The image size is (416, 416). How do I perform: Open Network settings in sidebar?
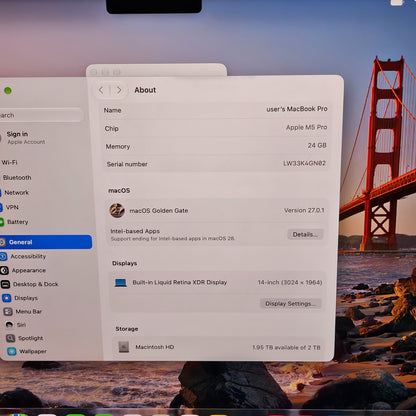pyautogui.click(x=17, y=193)
